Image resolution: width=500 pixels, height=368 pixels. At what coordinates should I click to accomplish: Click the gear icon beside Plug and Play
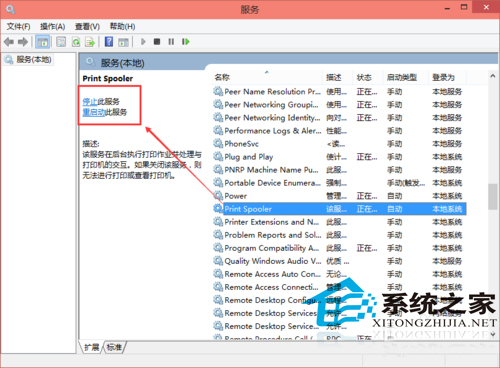pos(218,157)
